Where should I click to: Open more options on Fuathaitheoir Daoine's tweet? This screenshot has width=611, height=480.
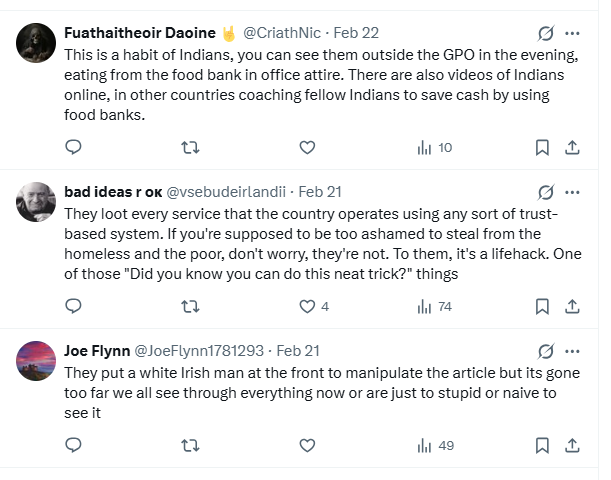(x=572, y=33)
